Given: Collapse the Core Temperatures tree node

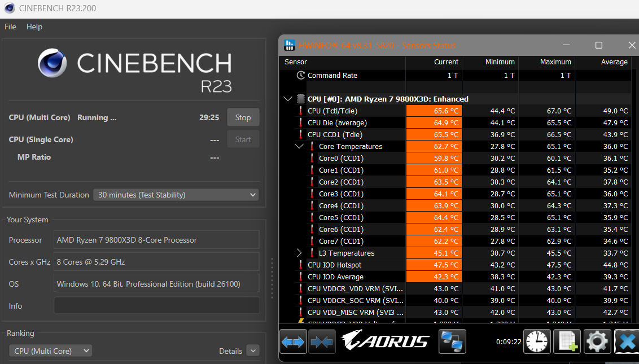Looking at the screenshot, I should pos(299,146).
